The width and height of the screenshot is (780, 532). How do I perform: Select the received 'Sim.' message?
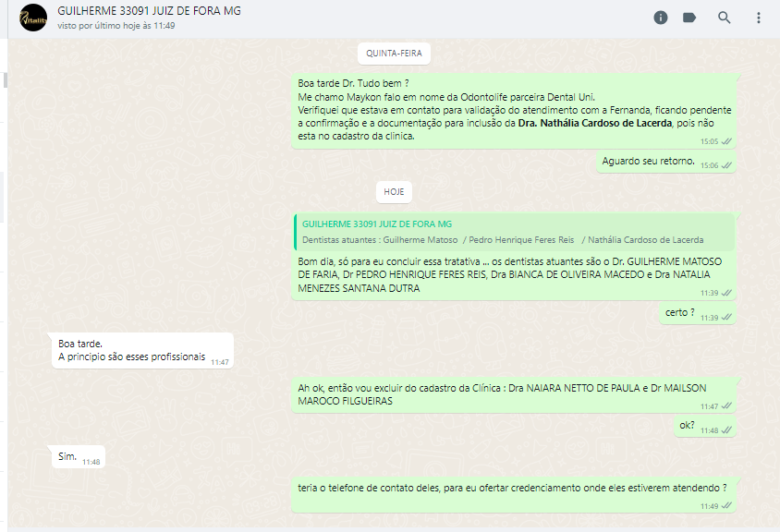(x=79, y=457)
